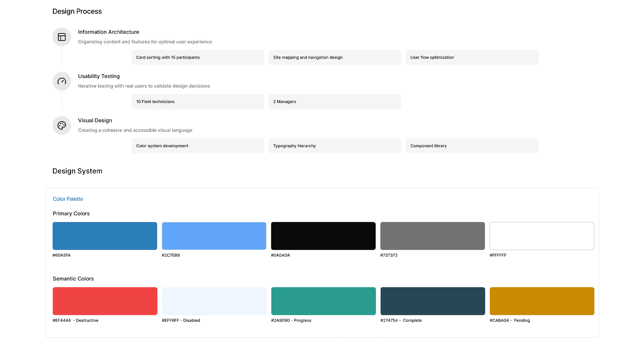Click the 2 Managers chip
The image size is (644, 348).
click(x=335, y=102)
